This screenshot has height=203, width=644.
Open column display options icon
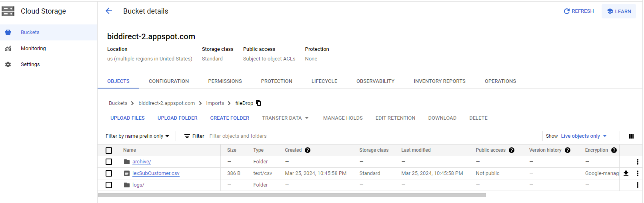tap(631, 136)
